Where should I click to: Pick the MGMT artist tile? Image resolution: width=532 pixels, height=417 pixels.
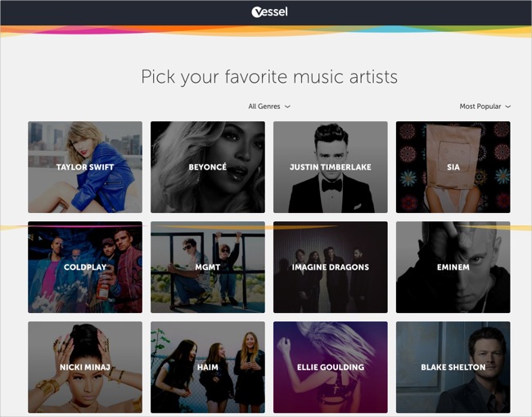point(208,267)
